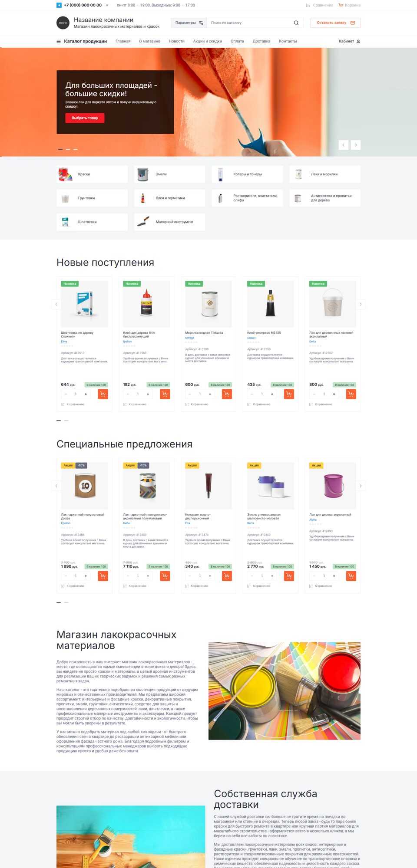Add Шпатлевка по дереву to cart
Image resolution: width=417 pixels, height=868 pixels.
tap(103, 394)
